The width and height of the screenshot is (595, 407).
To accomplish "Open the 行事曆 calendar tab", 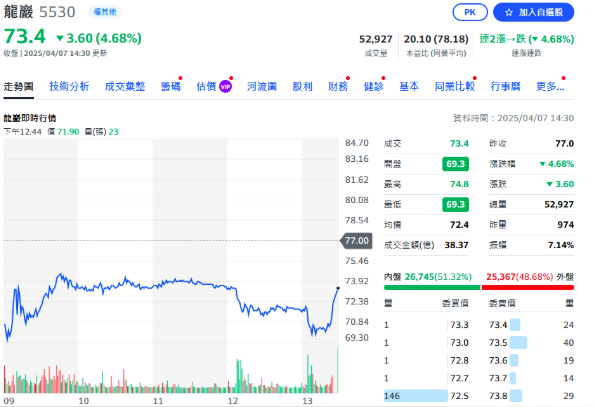I will [505, 86].
